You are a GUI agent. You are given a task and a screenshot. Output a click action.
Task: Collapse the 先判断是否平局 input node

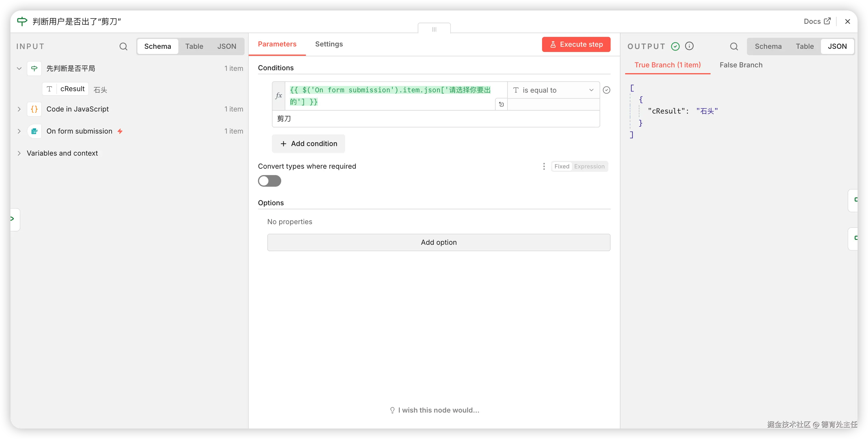point(19,68)
